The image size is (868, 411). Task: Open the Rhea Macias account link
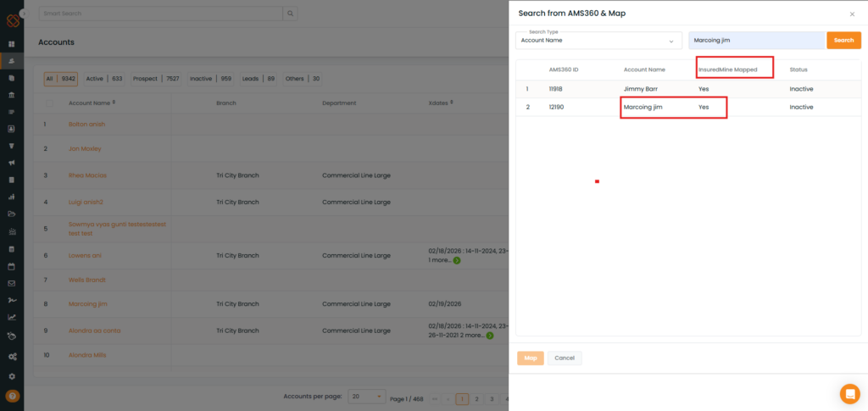pos(87,175)
